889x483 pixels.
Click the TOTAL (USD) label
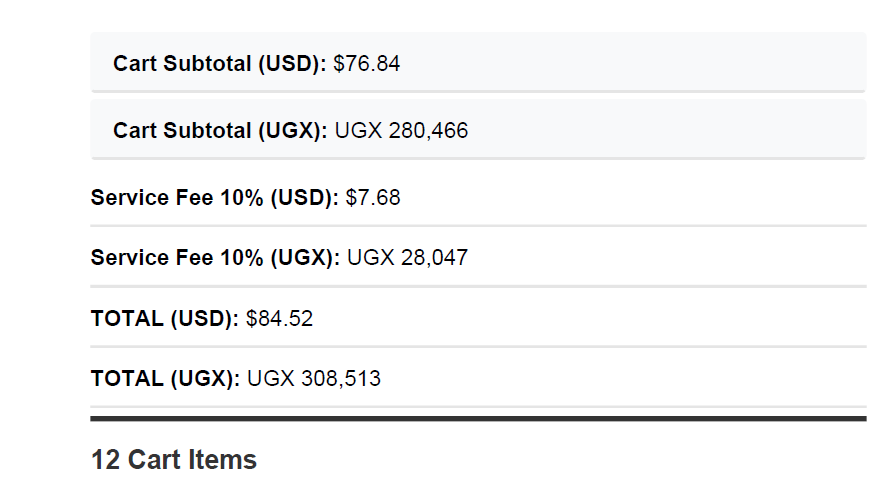coord(165,319)
